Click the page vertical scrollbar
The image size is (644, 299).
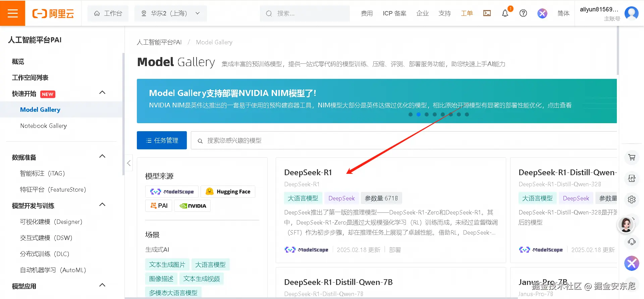[x=618, y=50]
